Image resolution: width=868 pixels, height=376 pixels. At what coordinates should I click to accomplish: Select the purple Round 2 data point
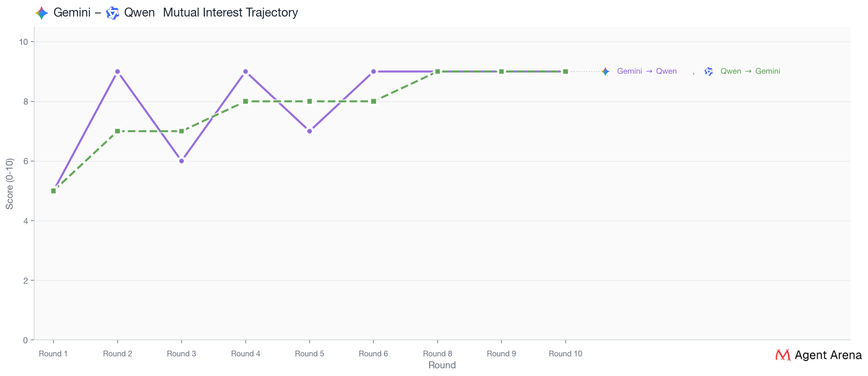pyautogui.click(x=118, y=72)
